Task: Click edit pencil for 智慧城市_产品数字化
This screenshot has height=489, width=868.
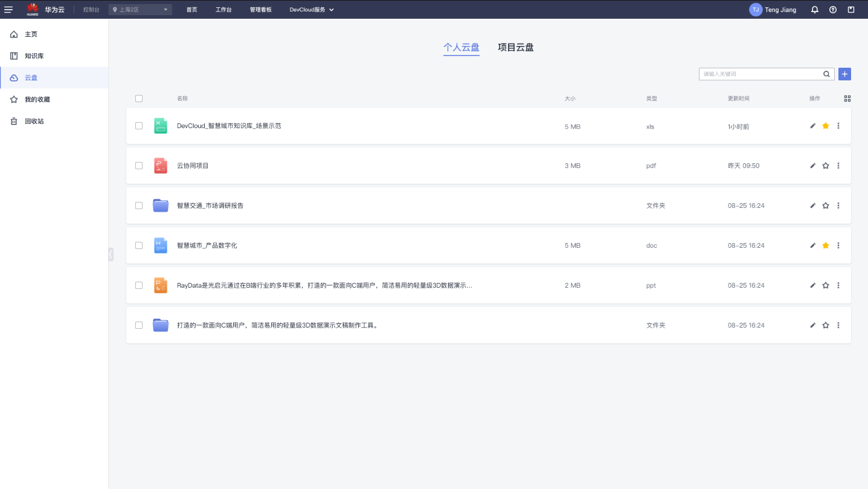Action: pos(813,245)
